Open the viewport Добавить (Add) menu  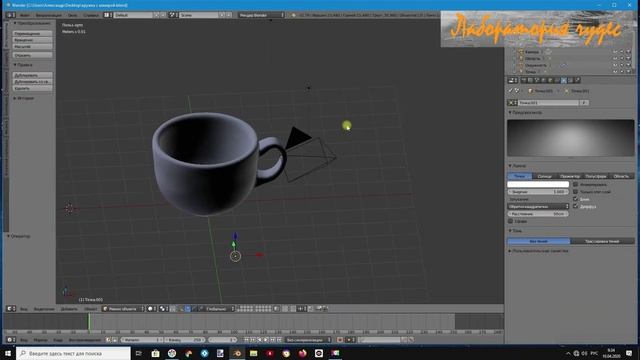[69, 309]
